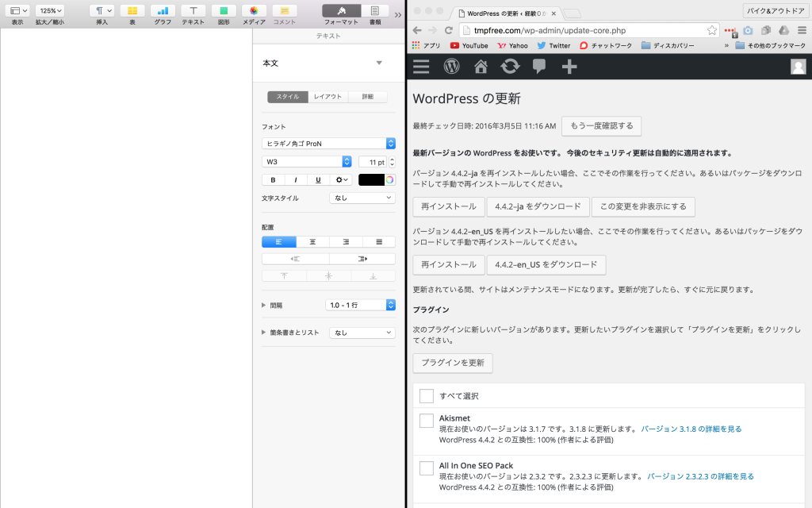Open the Twitter bookmark

(553, 45)
